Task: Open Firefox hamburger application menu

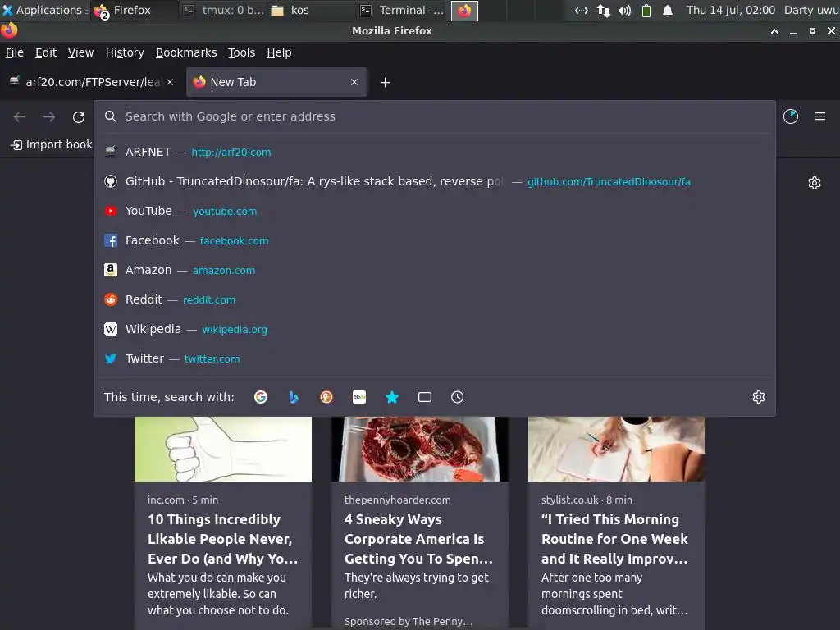Action: pyautogui.click(x=820, y=116)
